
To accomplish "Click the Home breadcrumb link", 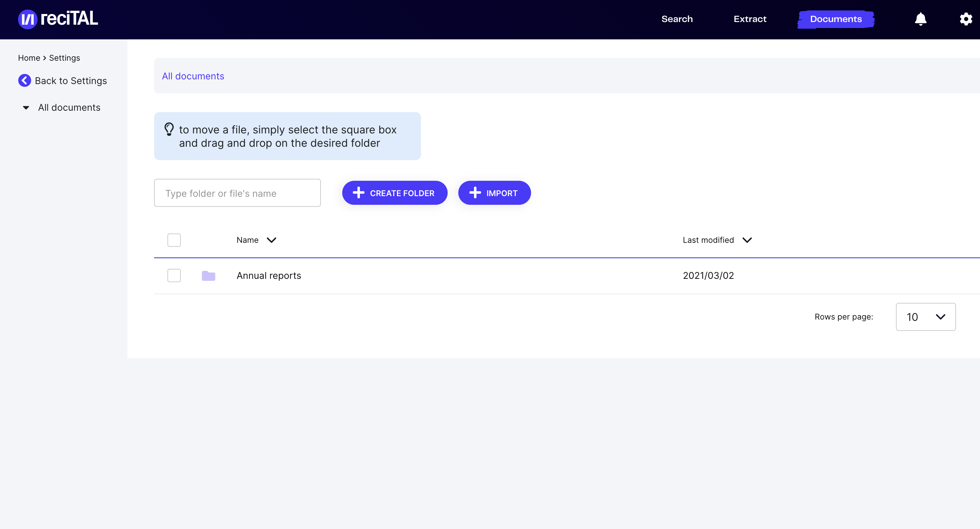I will coord(29,58).
